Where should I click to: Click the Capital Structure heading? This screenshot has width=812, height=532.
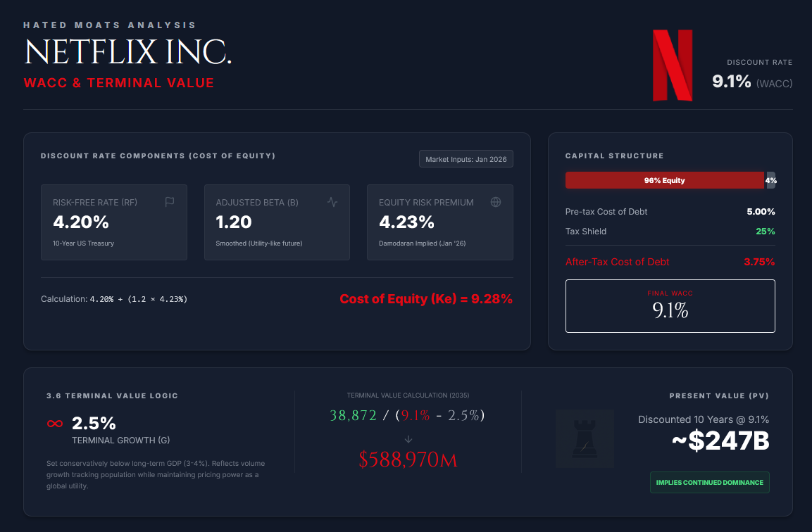(x=614, y=156)
